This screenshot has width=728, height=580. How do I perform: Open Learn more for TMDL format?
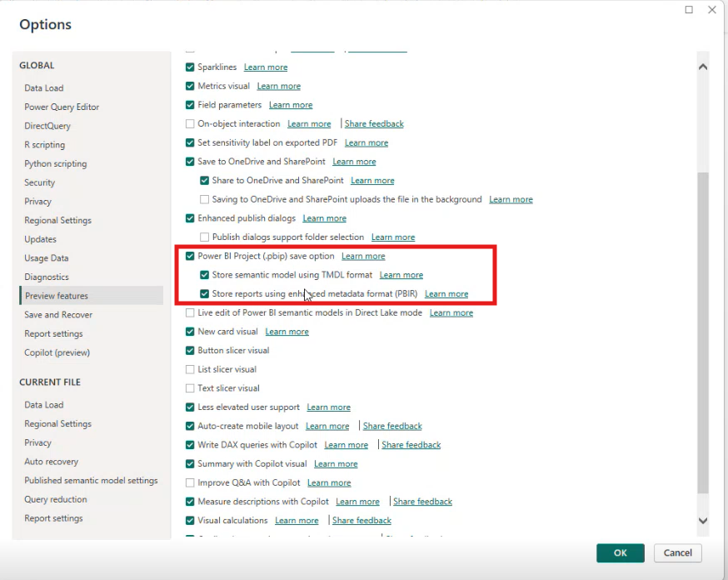401,275
